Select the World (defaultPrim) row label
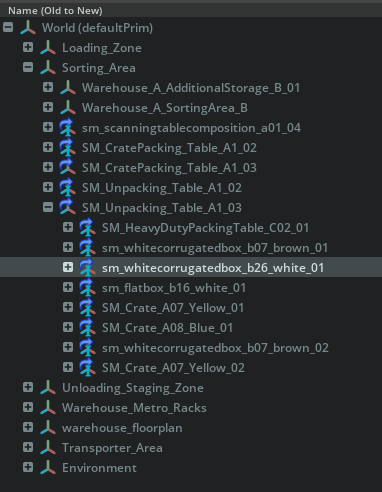 (x=97, y=28)
